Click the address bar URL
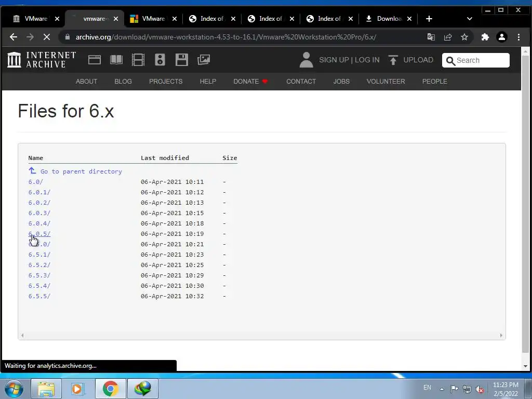 [225, 37]
